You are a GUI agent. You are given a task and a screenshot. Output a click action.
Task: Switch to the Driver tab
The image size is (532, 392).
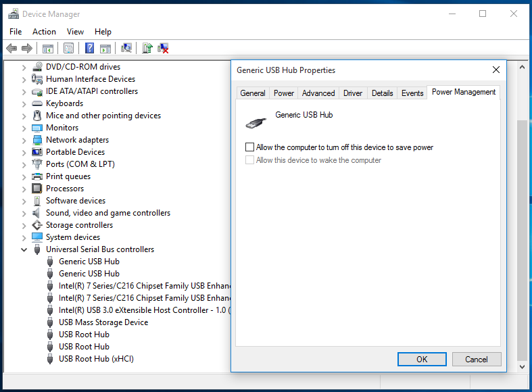353,93
